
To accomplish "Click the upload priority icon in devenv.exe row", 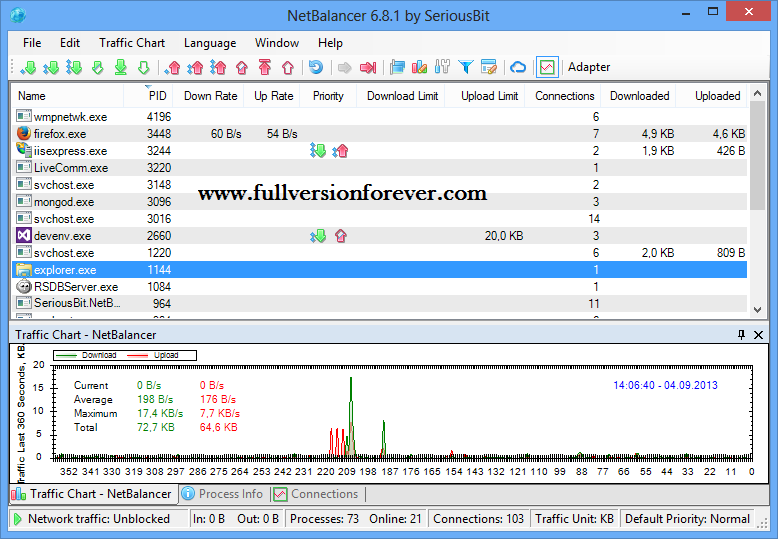I will click(x=341, y=236).
